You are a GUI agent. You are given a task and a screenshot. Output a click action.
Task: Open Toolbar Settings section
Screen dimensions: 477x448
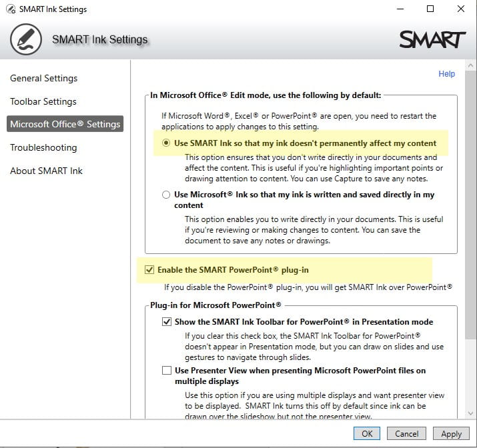point(43,102)
